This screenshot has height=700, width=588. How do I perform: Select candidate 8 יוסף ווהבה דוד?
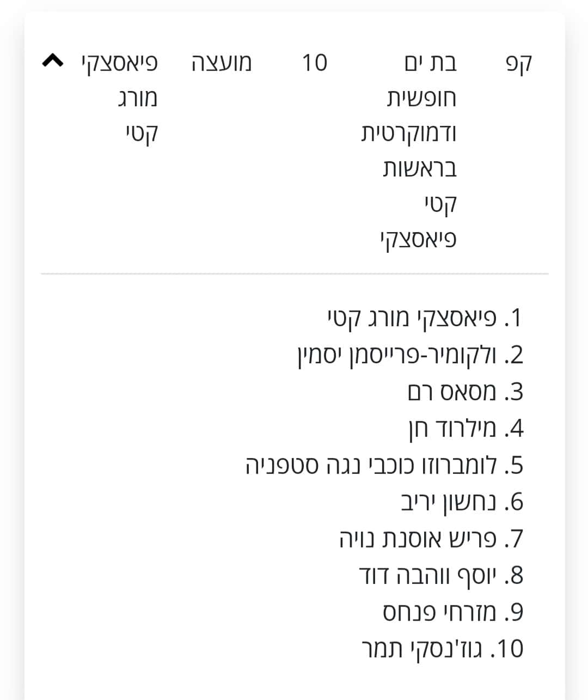tap(442, 576)
